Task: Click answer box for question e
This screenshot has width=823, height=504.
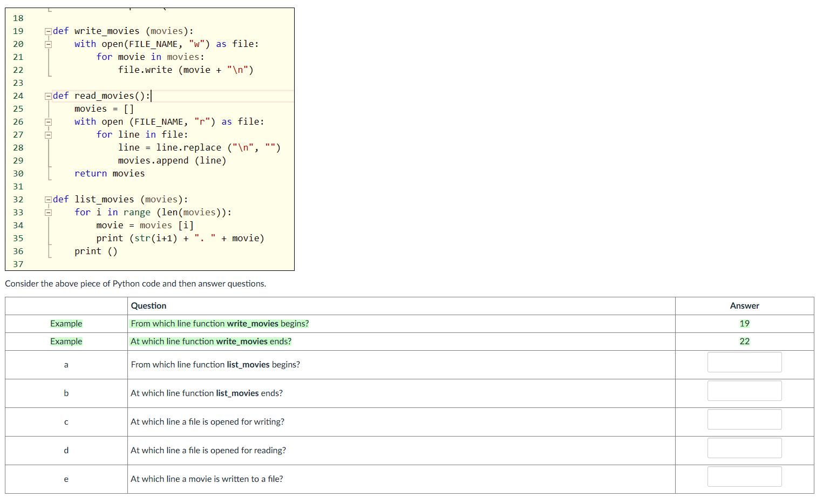Action: [744, 476]
